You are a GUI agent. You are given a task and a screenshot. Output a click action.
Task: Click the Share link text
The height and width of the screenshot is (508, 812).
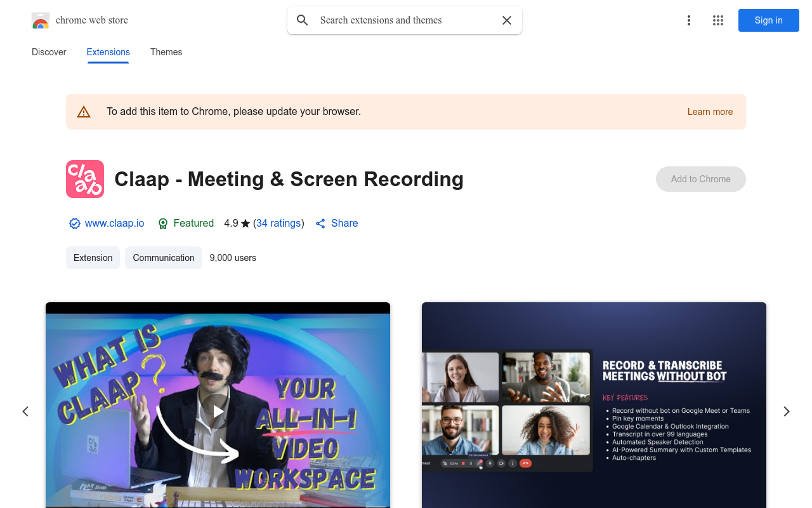344,224
